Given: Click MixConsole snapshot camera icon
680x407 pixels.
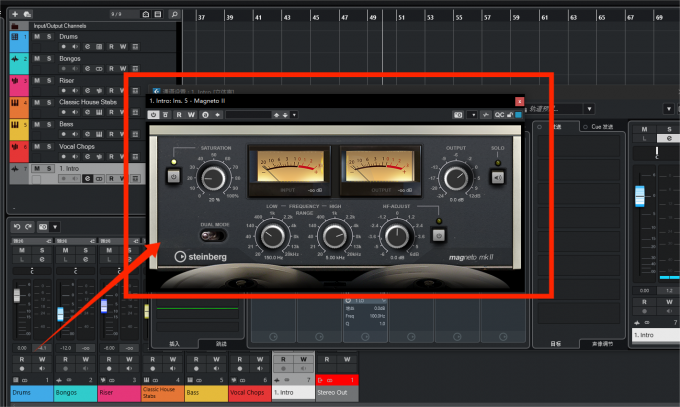Looking at the screenshot, I should 43,227.
